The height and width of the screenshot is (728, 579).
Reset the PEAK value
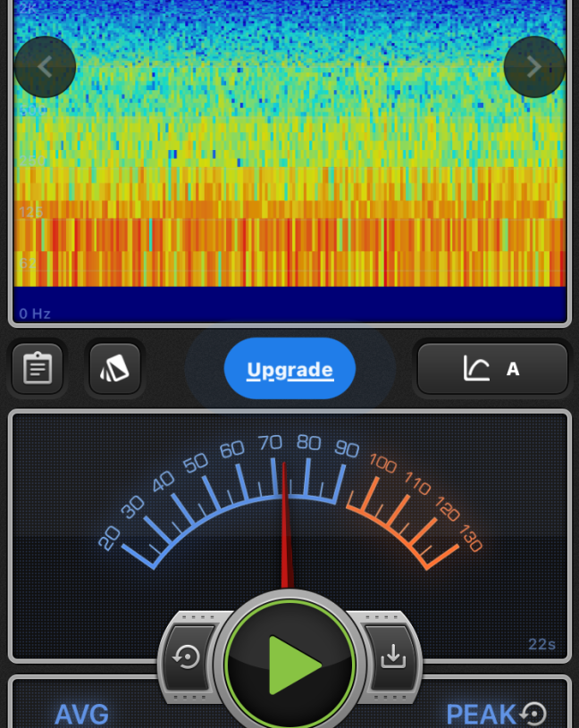point(534,714)
